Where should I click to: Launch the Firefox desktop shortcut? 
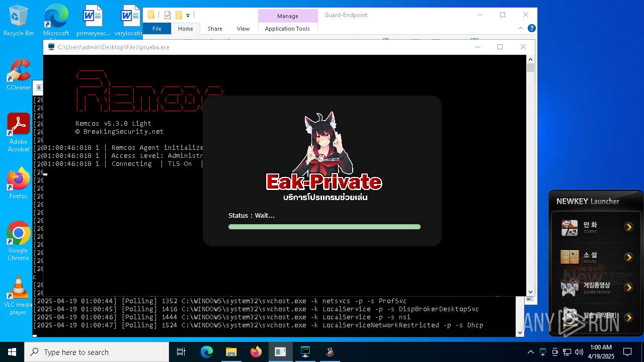coord(19,184)
